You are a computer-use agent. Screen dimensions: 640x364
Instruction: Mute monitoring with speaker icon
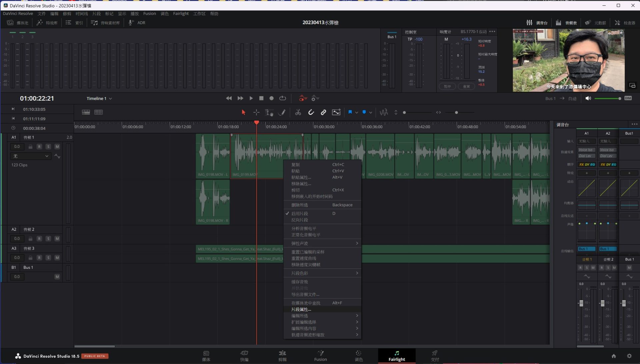(588, 98)
